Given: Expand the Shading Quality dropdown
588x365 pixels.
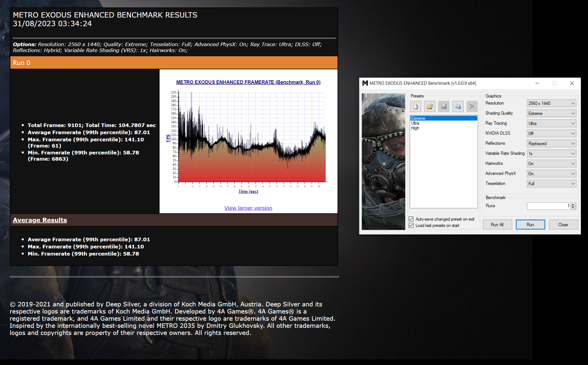Looking at the screenshot, I should (552, 113).
